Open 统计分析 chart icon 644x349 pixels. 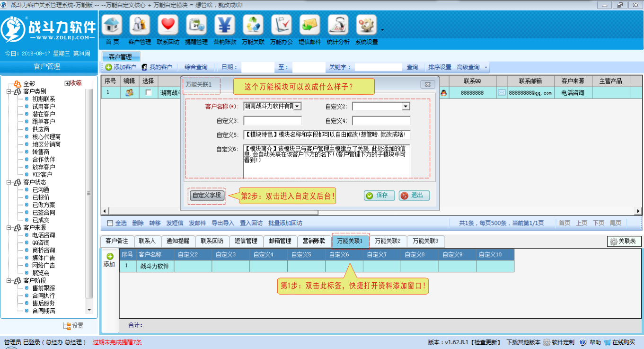pos(338,25)
